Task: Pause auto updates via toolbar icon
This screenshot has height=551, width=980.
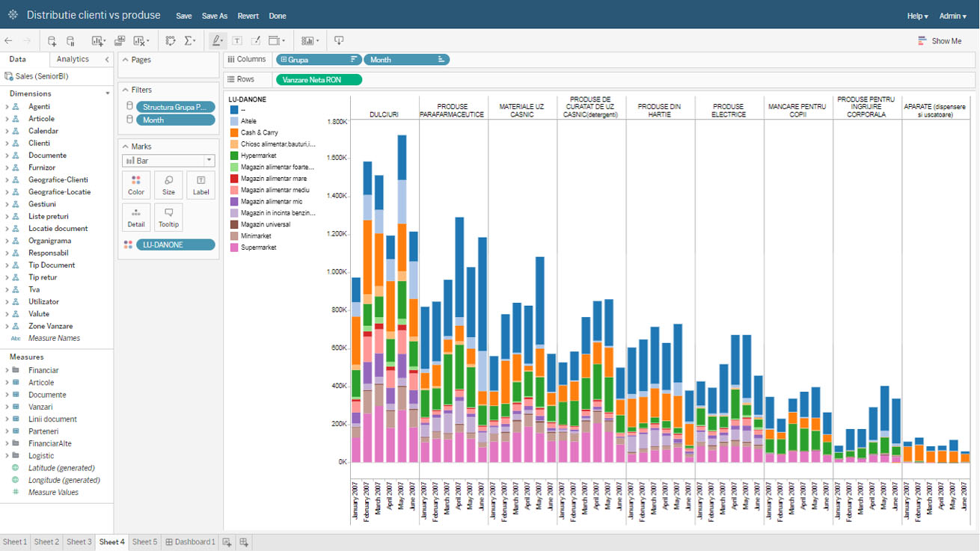Action: 70,41
